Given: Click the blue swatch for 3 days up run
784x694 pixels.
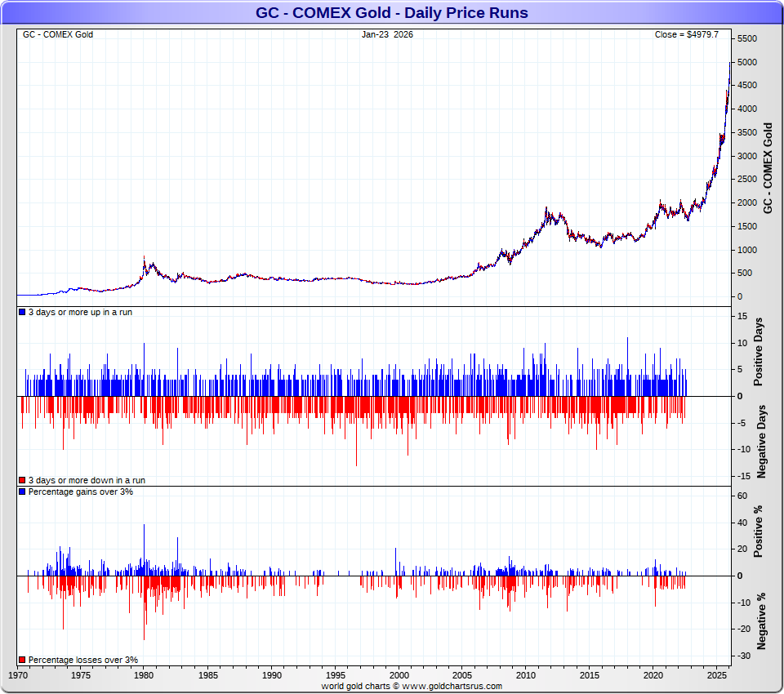Looking at the screenshot, I should tap(22, 313).
